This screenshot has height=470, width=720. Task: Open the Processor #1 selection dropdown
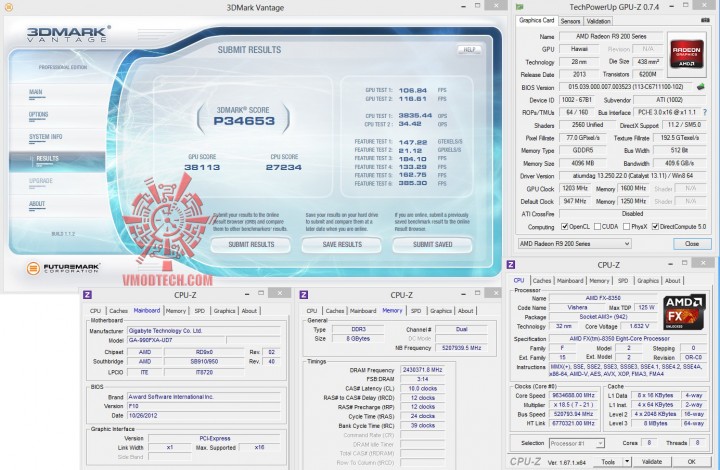(577, 443)
